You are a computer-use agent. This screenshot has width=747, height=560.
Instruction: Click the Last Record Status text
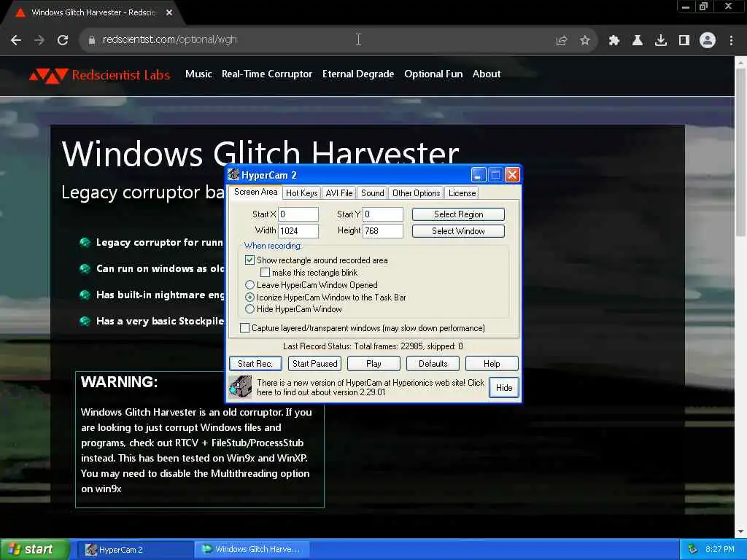tap(373, 346)
